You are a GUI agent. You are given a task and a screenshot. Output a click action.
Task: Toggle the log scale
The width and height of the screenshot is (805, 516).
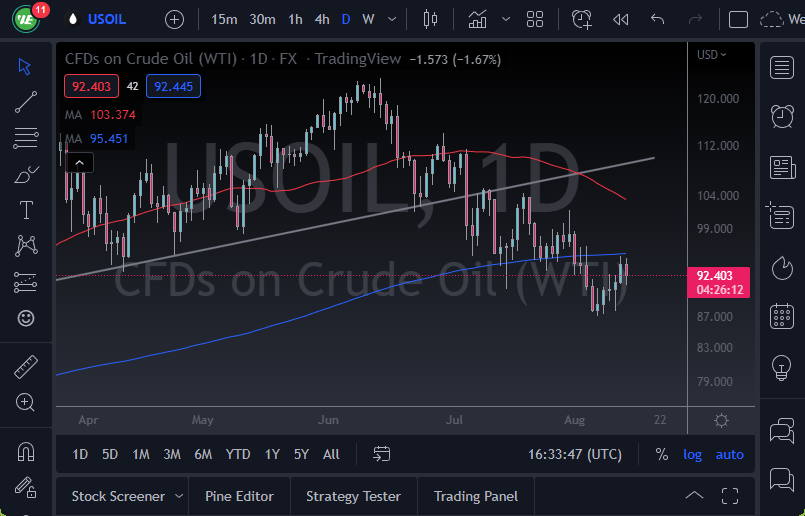coord(692,454)
